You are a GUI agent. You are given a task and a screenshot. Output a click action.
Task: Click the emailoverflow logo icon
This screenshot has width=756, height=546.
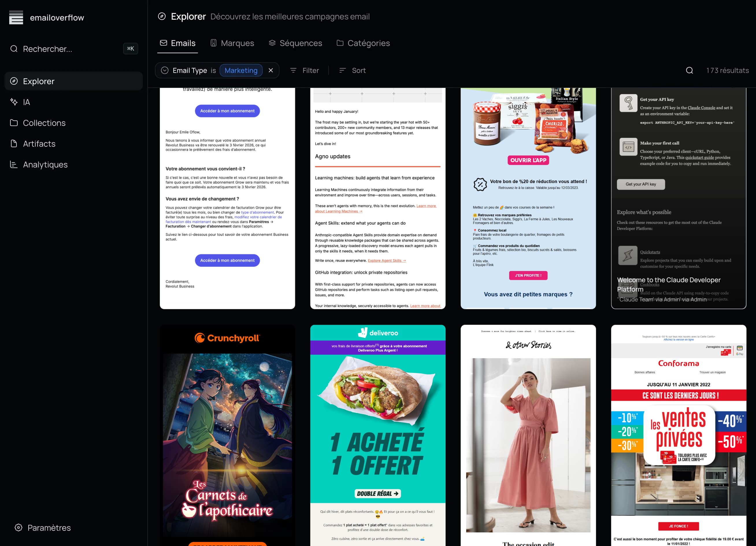(16, 17)
